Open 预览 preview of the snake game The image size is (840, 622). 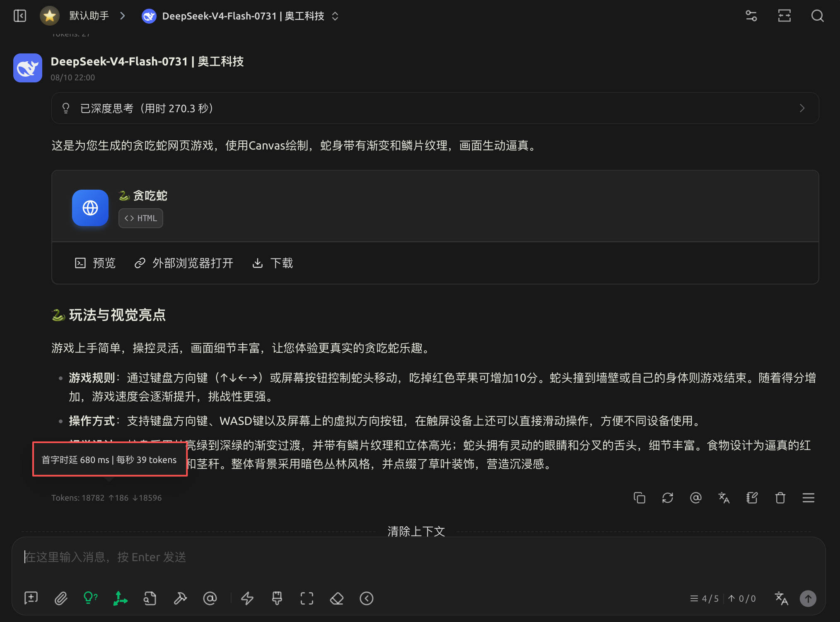tap(95, 263)
